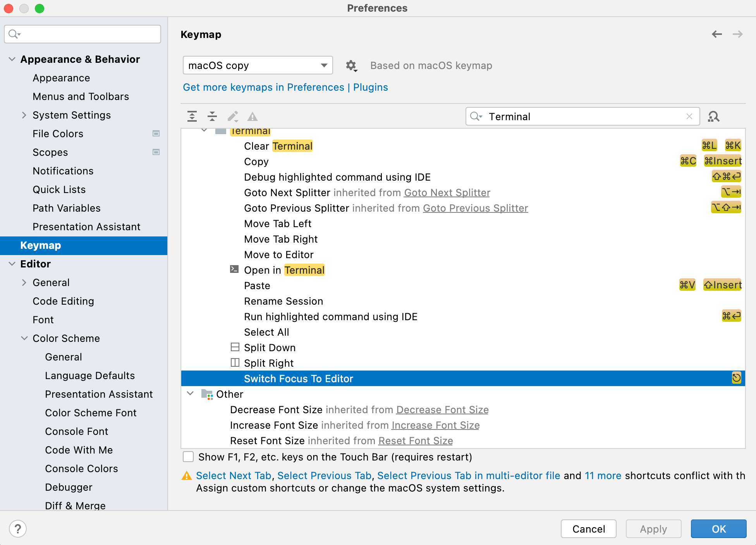
Task: Select the Select All action row
Action: [463, 332]
